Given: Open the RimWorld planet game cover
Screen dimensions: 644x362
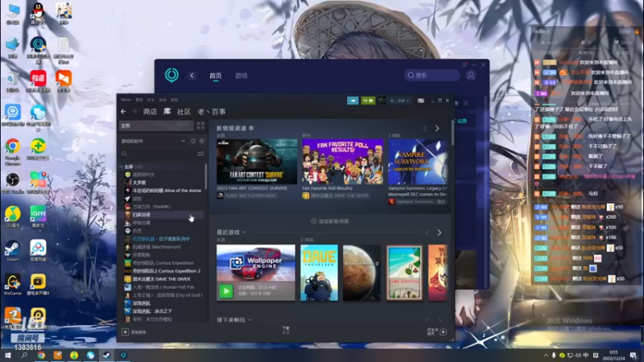Looking at the screenshot, I should pyautogui.click(x=361, y=273).
